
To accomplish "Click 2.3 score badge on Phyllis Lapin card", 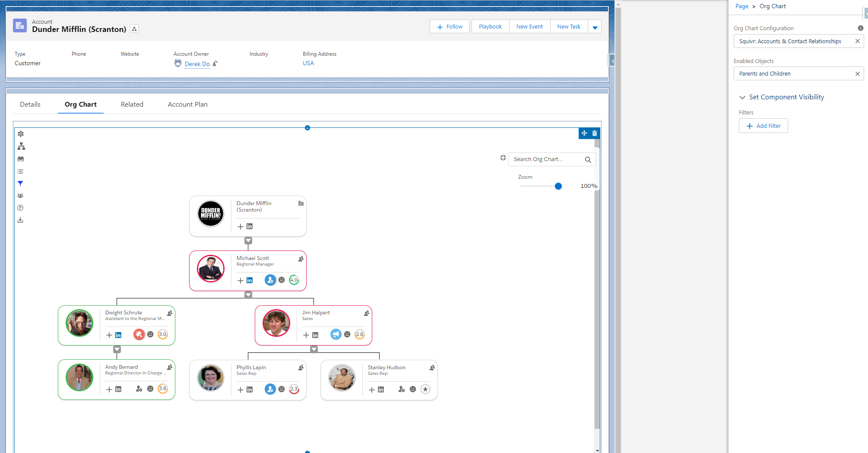I will coord(294,389).
